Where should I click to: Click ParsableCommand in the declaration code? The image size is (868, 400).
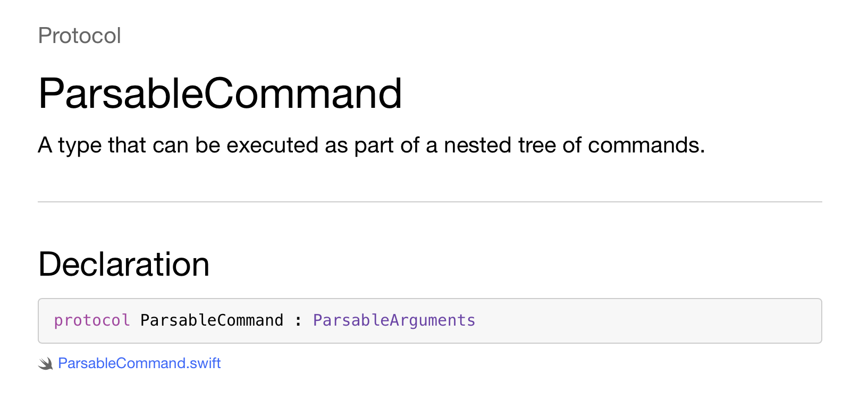212,320
